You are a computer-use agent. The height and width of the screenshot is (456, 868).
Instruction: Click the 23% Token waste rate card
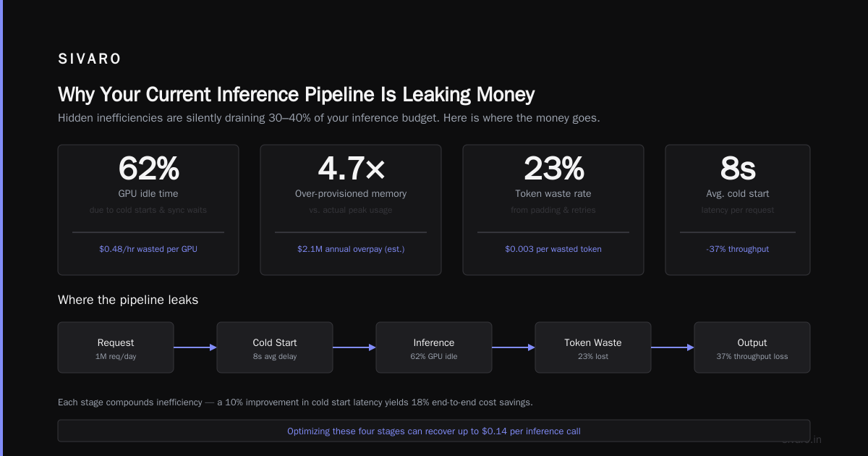[x=553, y=210]
